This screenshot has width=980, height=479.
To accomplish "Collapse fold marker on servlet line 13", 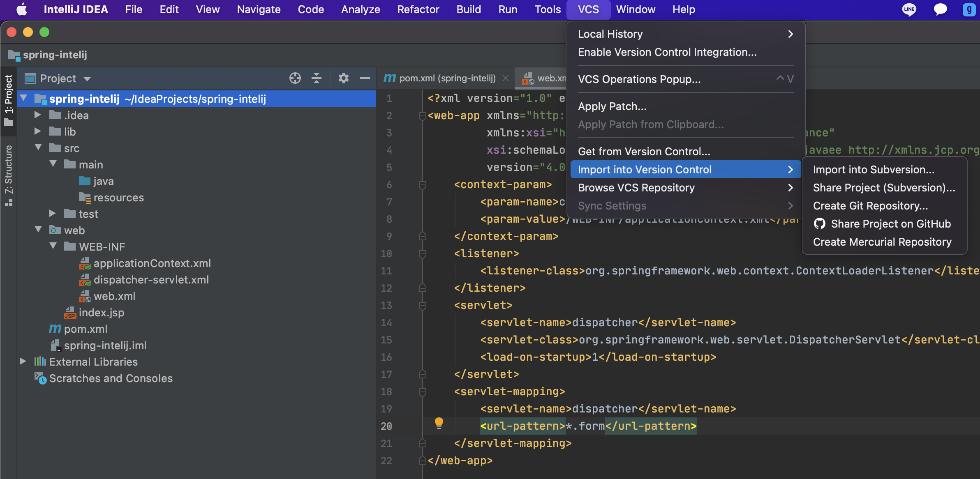I will [422, 306].
